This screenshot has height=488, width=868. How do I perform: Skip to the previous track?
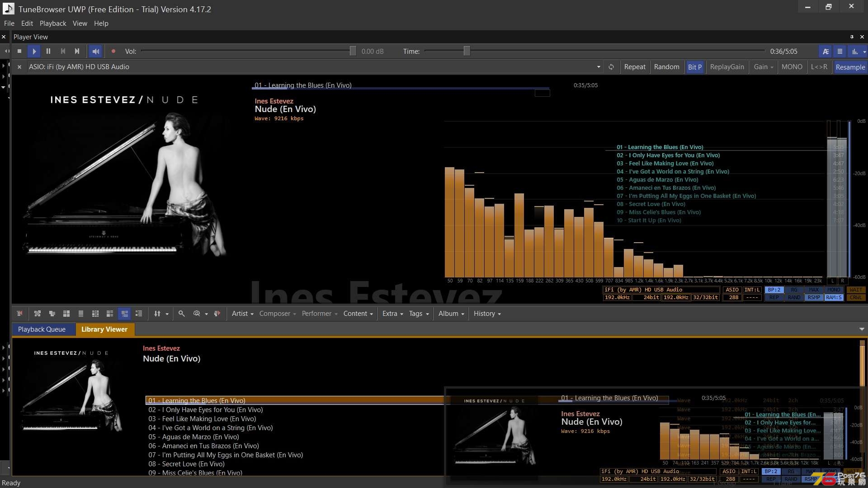pyautogui.click(x=63, y=52)
